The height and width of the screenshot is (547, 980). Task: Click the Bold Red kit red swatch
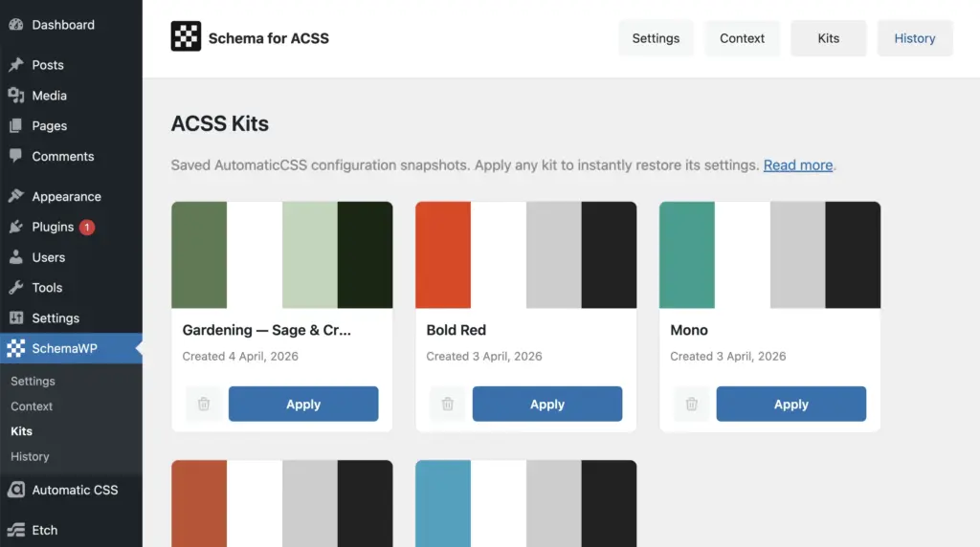[x=443, y=254]
